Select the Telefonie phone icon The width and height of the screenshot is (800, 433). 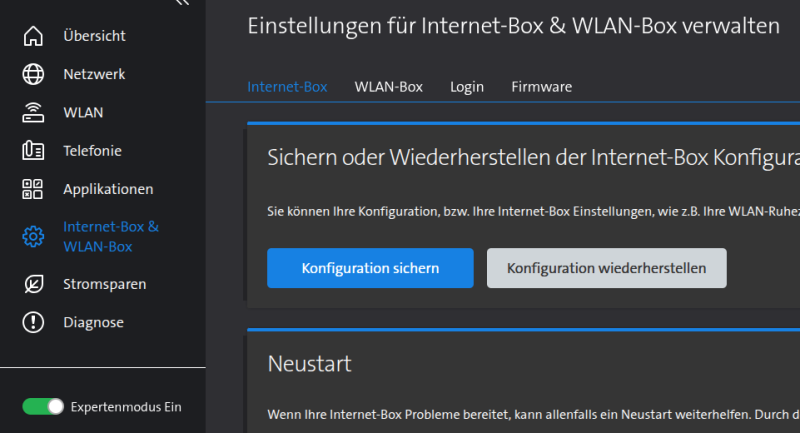pyautogui.click(x=33, y=151)
